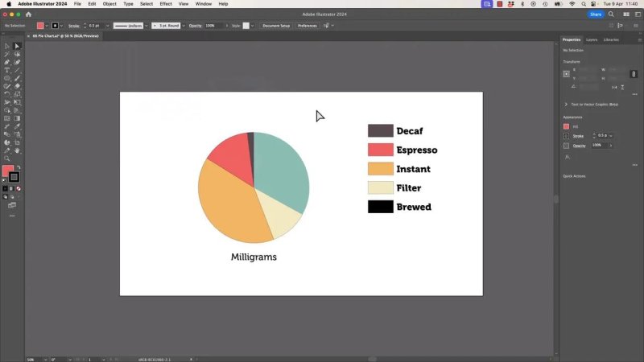Viewport: 644px width, 362px height.
Task: Reset to default fill and stroke
Action: [4, 180]
